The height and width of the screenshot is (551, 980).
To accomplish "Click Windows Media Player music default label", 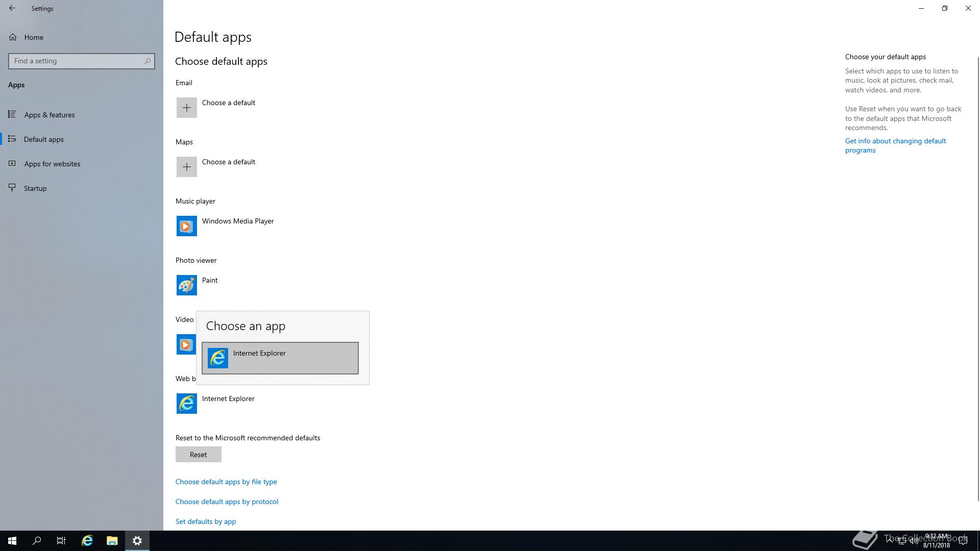I will 238,221.
